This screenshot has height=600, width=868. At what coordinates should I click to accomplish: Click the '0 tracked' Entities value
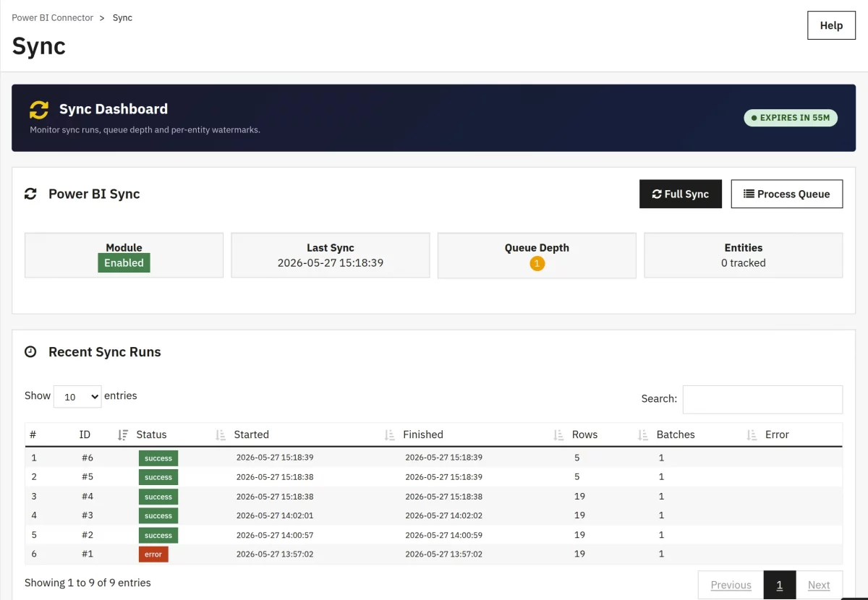(x=743, y=263)
